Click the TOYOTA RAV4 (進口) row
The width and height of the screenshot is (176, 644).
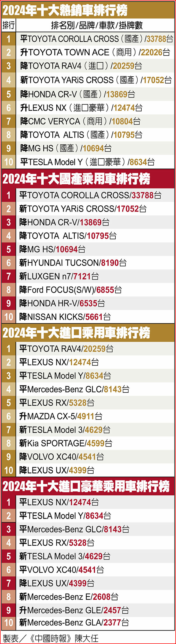(81, 66)
